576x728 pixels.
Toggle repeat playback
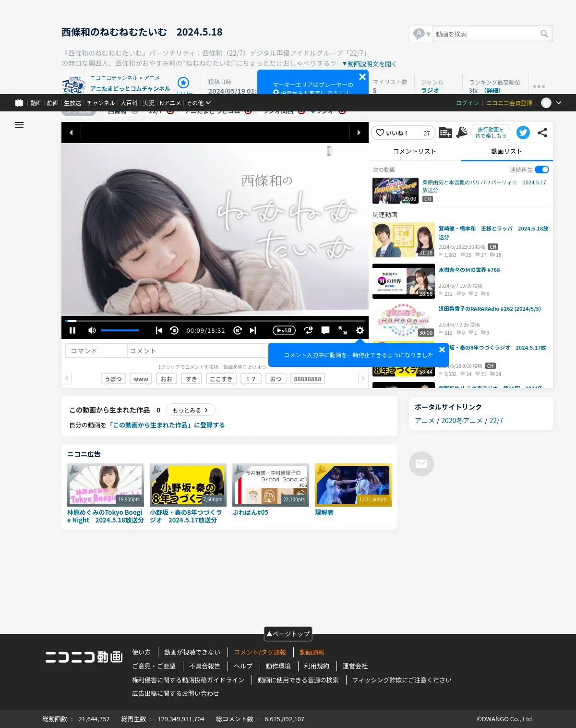coord(309,330)
